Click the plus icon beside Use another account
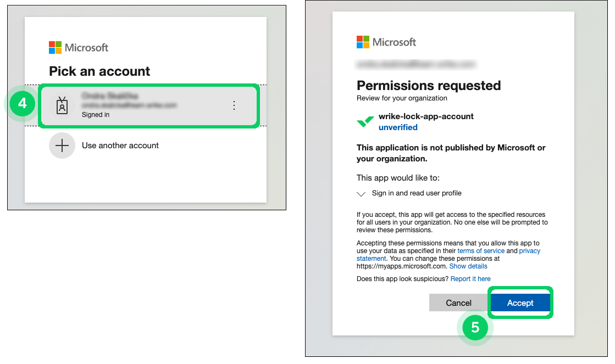Viewport: 615px width, 364px height. pos(62,145)
